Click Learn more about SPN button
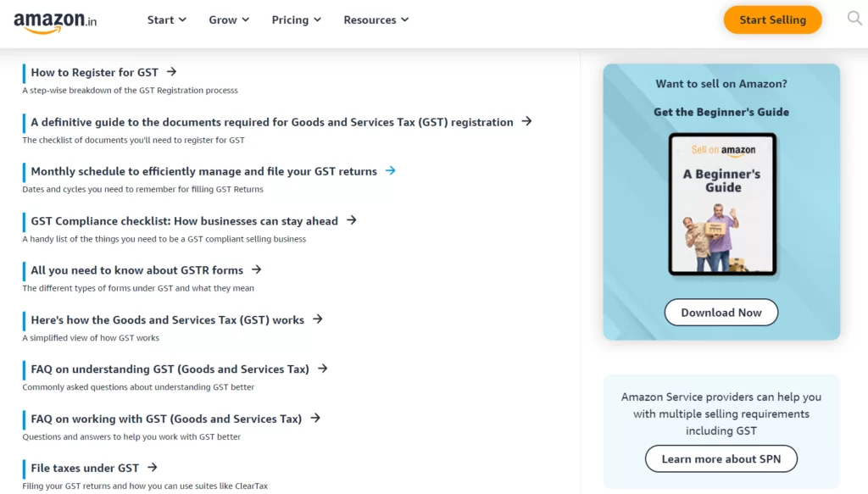This screenshot has width=868, height=494. (721, 458)
